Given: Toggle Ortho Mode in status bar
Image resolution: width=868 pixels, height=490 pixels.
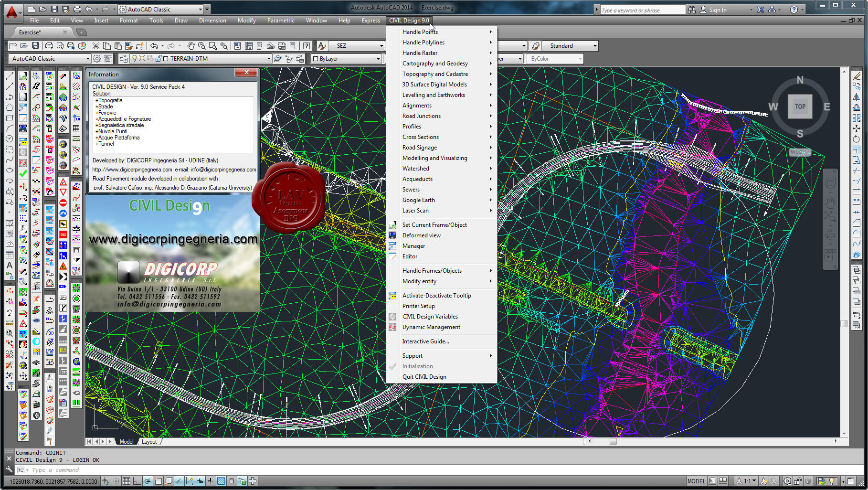Looking at the screenshot, I should coord(137,481).
